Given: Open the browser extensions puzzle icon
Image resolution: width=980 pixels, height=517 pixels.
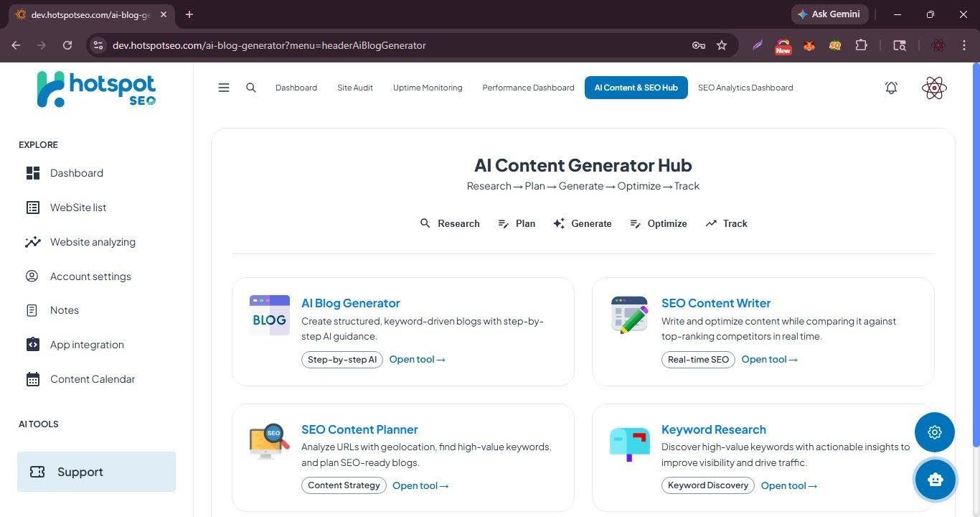Looking at the screenshot, I should (x=861, y=45).
